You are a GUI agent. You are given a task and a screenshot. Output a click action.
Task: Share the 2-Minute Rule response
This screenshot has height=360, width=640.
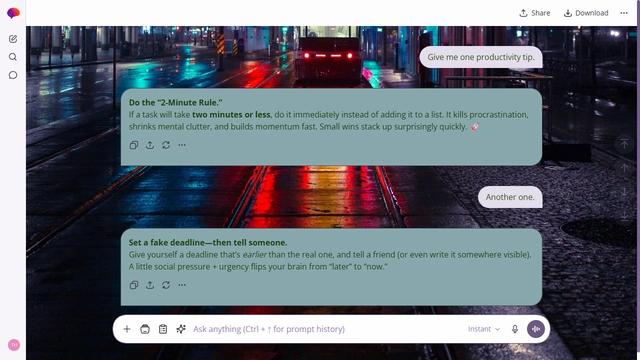[150, 145]
